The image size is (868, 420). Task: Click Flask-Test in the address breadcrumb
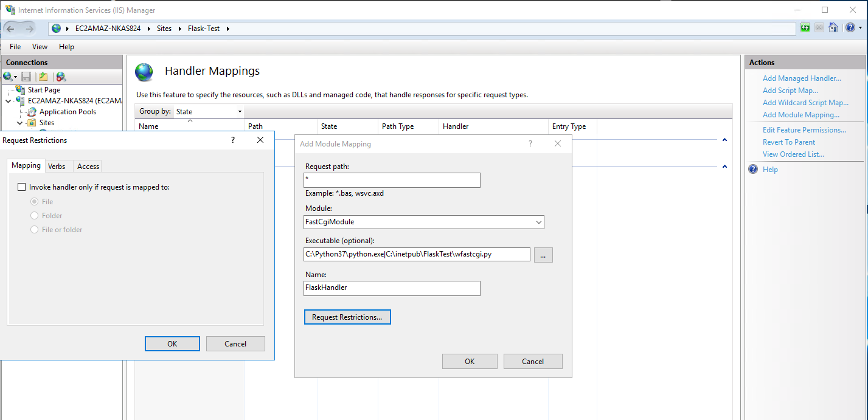(x=204, y=29)
